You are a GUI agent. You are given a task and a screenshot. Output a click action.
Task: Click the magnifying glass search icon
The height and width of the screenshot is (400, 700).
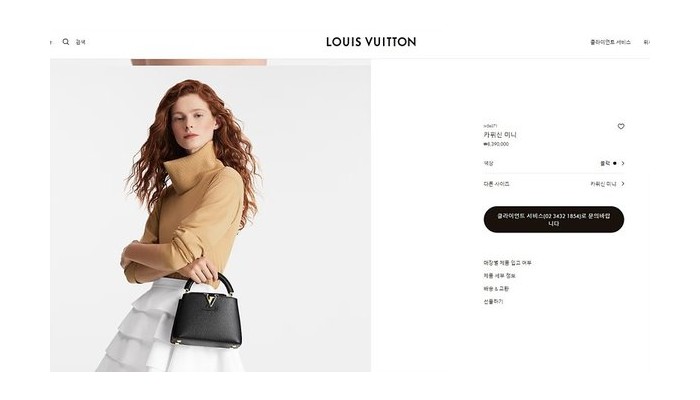pos(66,42)
